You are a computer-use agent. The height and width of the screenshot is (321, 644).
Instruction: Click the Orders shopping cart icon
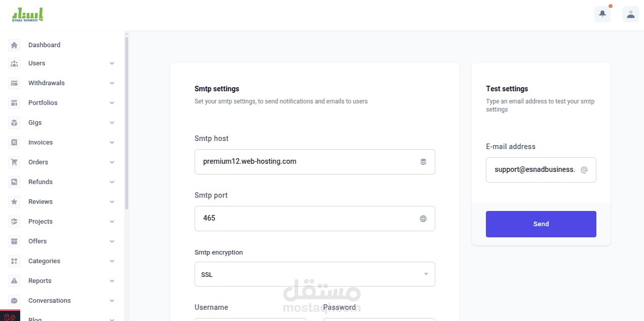coord(14,162)
